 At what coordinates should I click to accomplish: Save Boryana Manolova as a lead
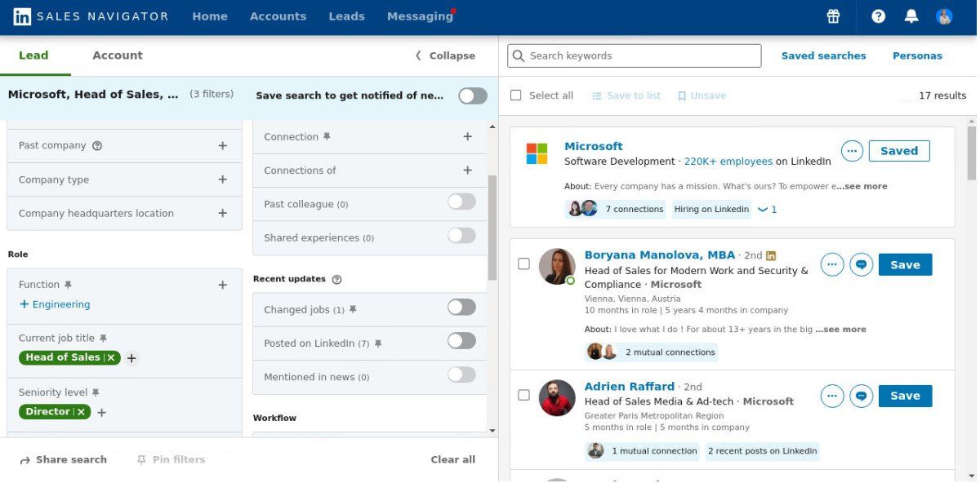click(x=905, y=264)
